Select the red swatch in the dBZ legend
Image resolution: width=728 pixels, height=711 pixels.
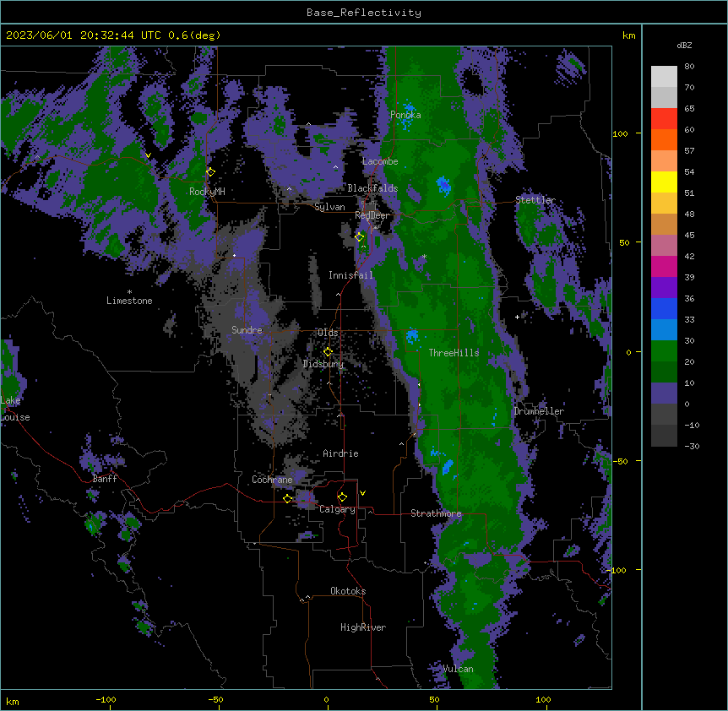pos(664,119)
